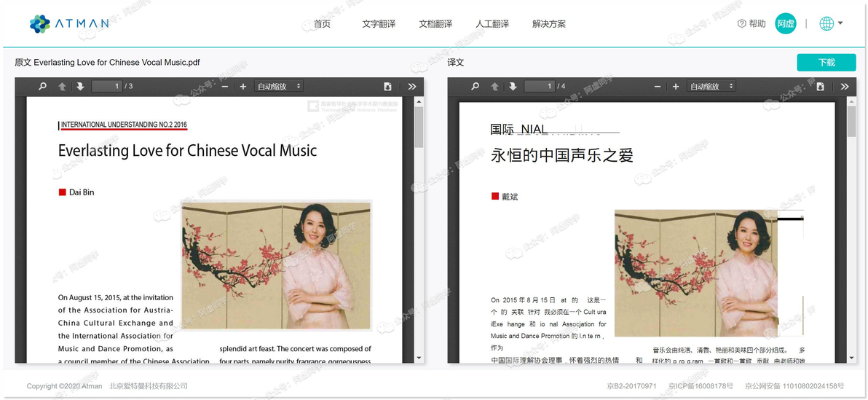Open 文字翻译 menu item
Screen dimensions: 868x400
379,24
